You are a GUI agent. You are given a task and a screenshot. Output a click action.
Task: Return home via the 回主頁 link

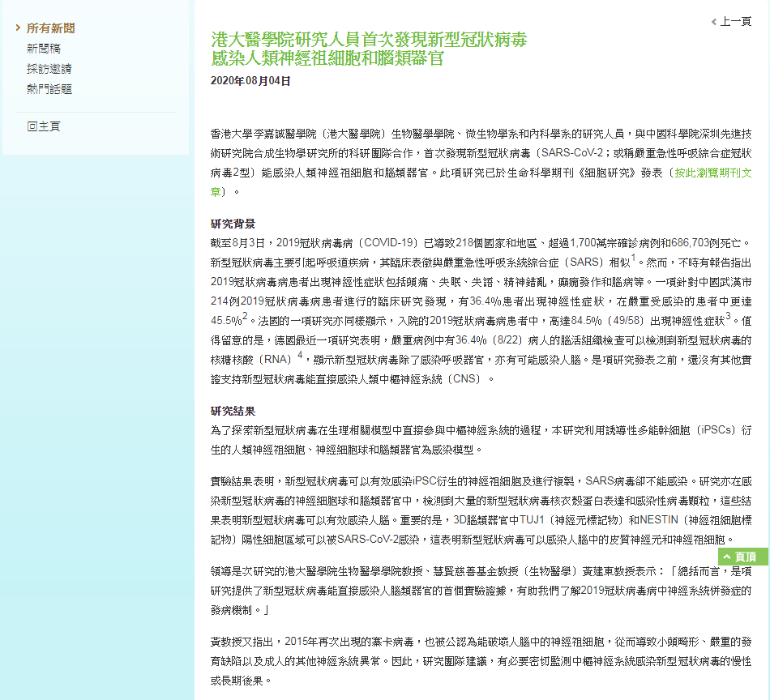tap(44, 126)
